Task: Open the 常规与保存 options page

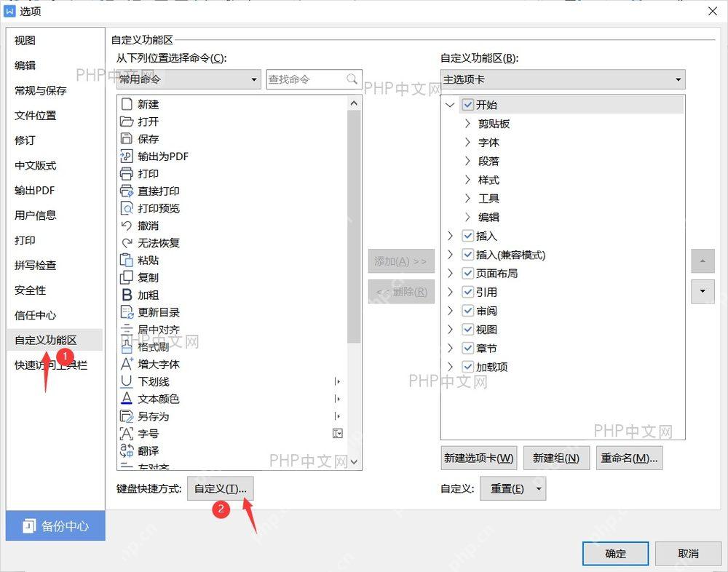Action: [41, 90]
